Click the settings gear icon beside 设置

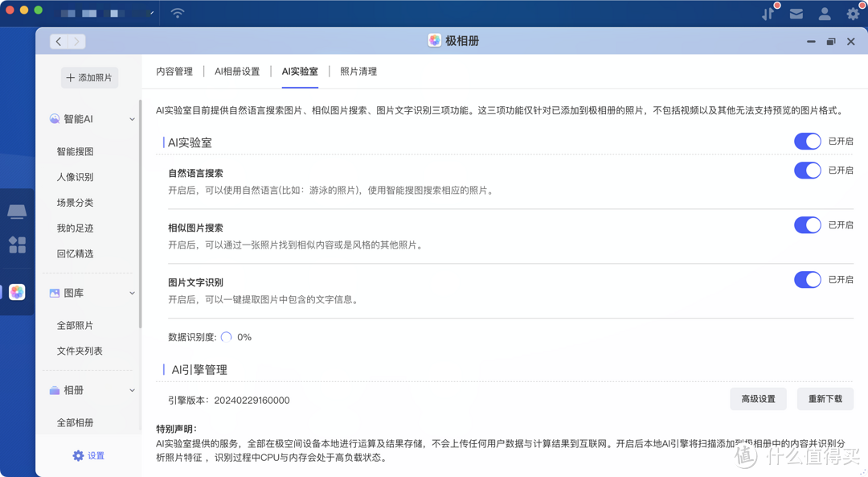pos(78,455)
